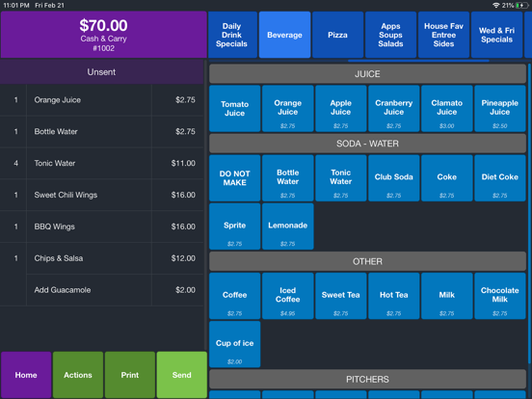Viewport: 532px width, 399px height.
Task: Open the Daily Drink Specials category
Action: [x=232, y=35]
